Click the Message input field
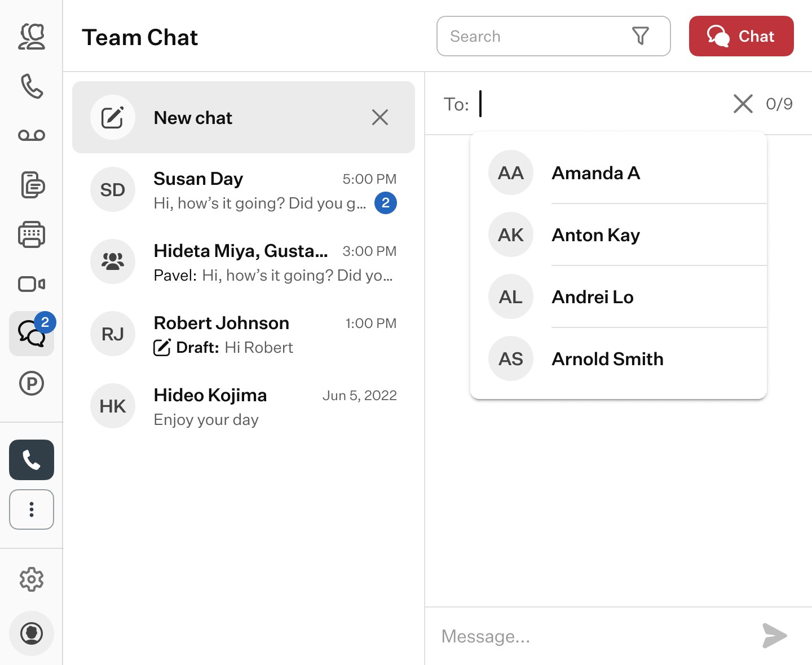The width and height of the screenshot is (812, 665). [x=536, y=636]
